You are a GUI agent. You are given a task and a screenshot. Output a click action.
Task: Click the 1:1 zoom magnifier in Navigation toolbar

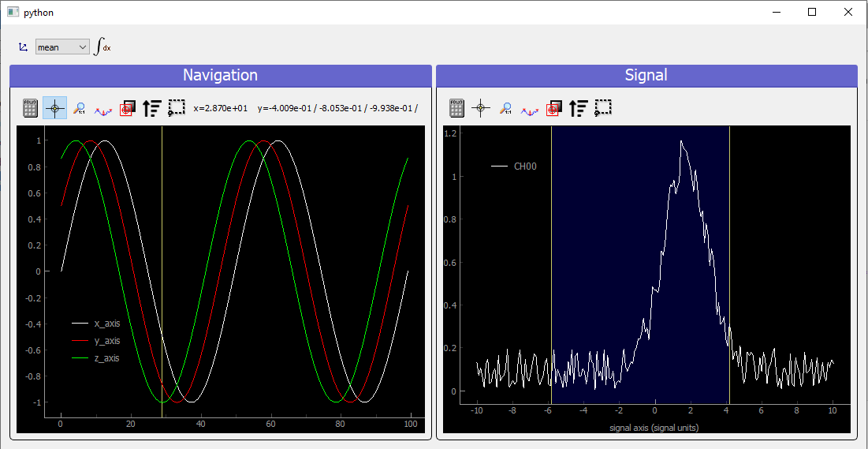79,108
